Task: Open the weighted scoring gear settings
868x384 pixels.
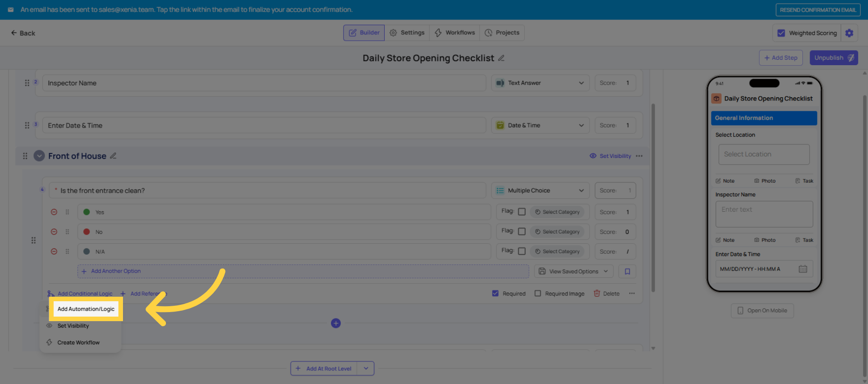Action: 849,33
